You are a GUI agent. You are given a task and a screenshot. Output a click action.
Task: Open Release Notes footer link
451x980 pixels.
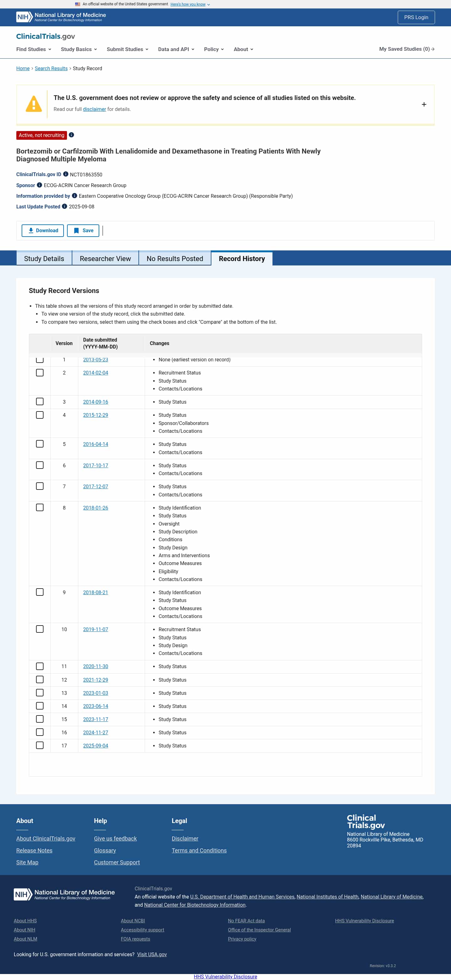34,851
